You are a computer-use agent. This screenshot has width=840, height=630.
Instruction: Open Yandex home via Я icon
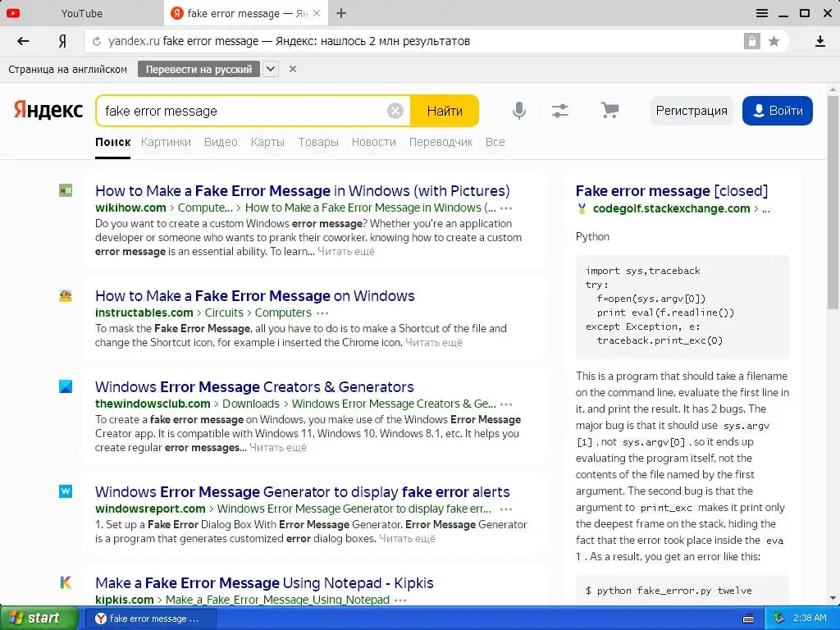point(62,41)
